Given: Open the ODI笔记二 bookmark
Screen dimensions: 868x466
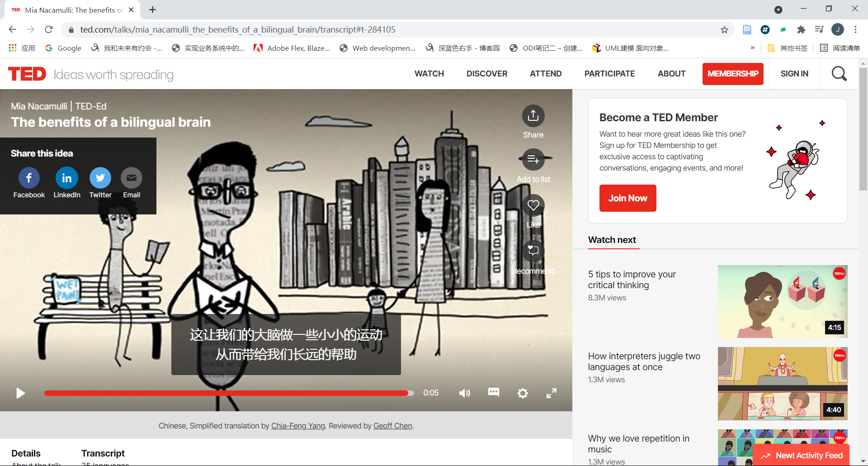Looking at the screenshot, I should pos(546,48).
